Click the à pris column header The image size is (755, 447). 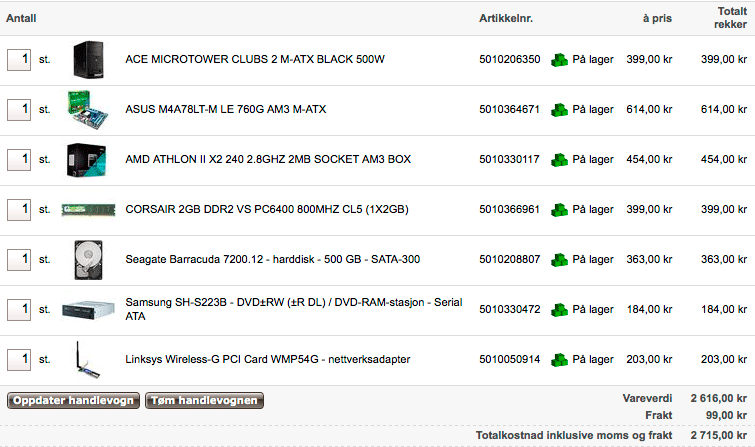point(657,18)
